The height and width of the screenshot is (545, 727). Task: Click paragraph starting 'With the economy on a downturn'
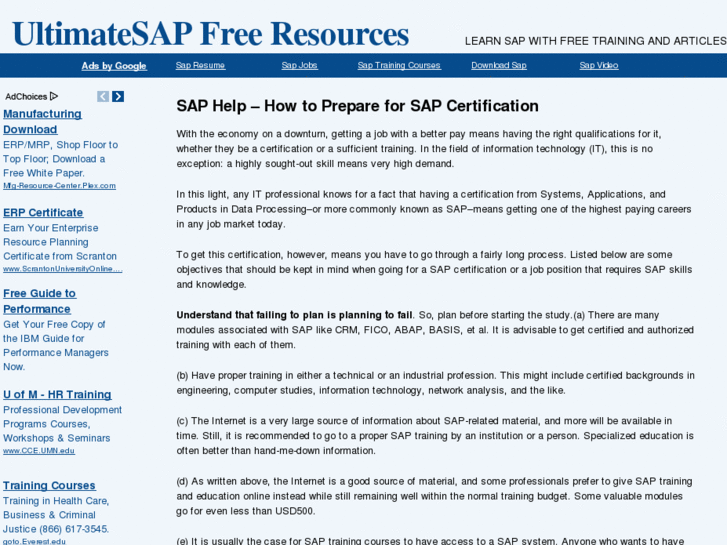pyautogui.click(x=419, y=148)
